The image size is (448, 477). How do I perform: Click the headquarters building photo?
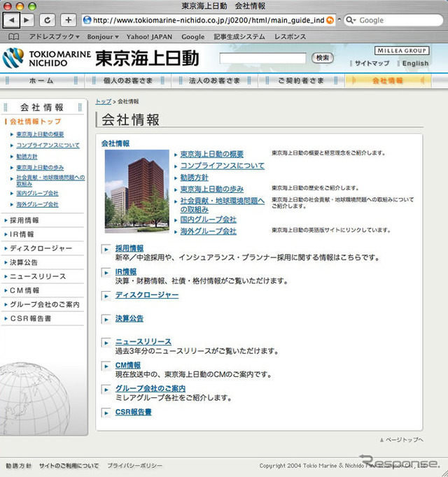[136, 192]
